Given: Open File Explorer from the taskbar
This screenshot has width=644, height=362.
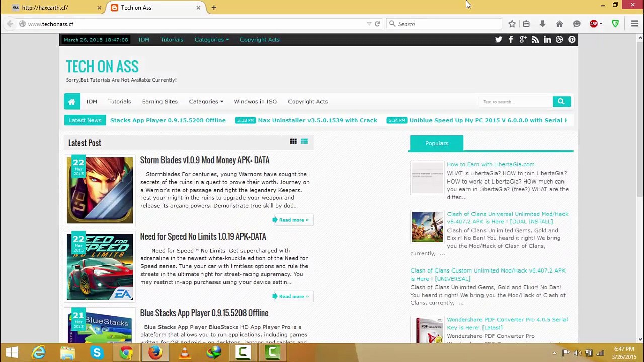Looking at the screenshot, I should click(x=67, y=353).
